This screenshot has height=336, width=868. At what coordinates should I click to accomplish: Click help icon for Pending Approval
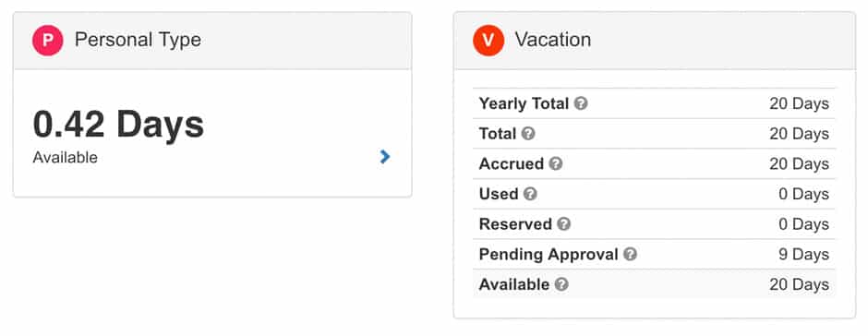pos(630,255)
